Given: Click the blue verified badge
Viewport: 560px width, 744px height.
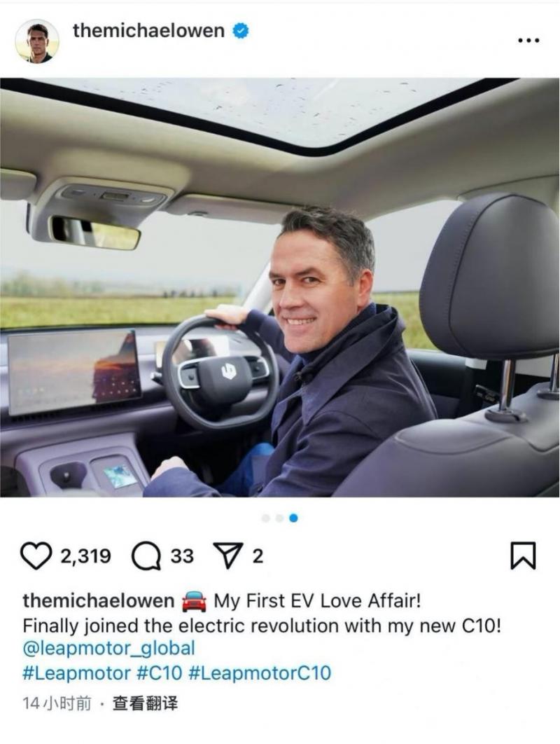Looking at the screenshot, I should 240,31.
